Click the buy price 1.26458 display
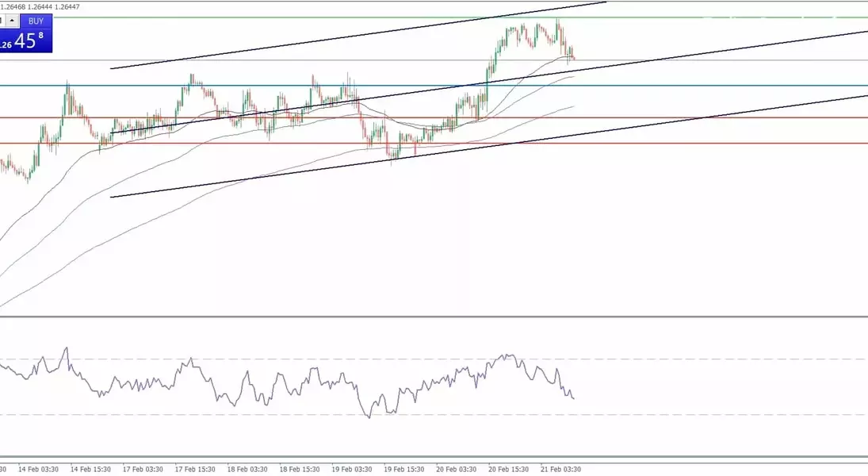This screenshot has height=476, width=868. [27, 41]
